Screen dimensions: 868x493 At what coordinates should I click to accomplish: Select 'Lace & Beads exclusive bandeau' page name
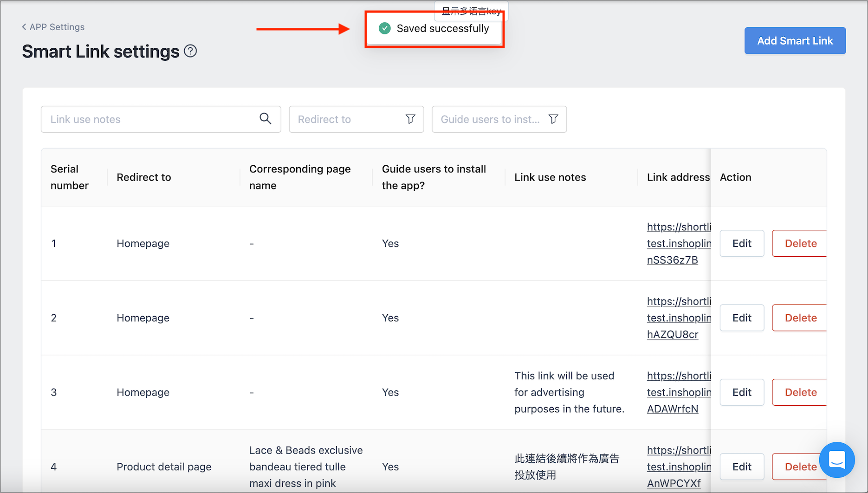pos(306,467)
